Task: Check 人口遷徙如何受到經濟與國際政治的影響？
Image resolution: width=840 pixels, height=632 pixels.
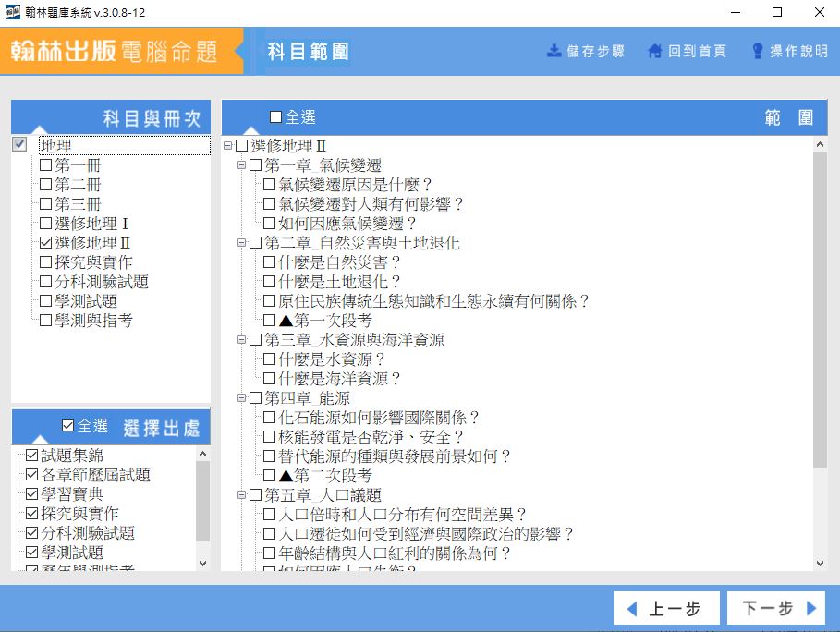Action: 270,534
